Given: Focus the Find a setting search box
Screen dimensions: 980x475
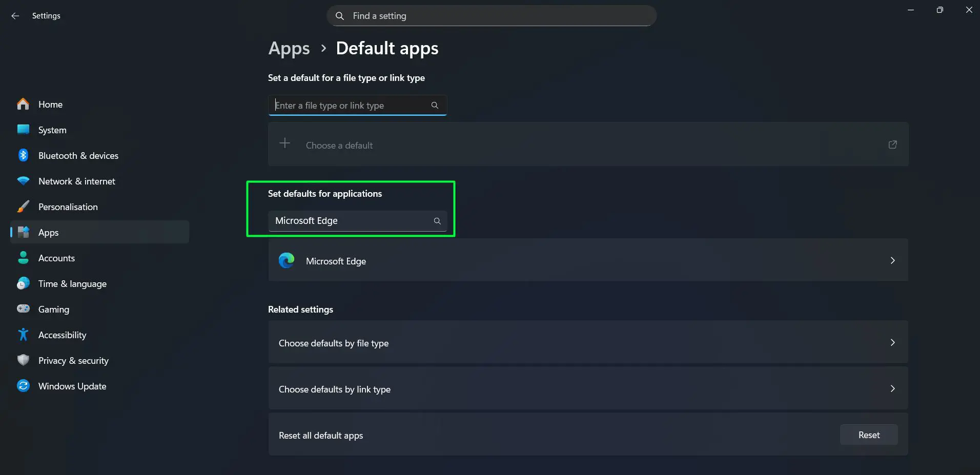Looking at the screenshot, I should pos(491,16).
